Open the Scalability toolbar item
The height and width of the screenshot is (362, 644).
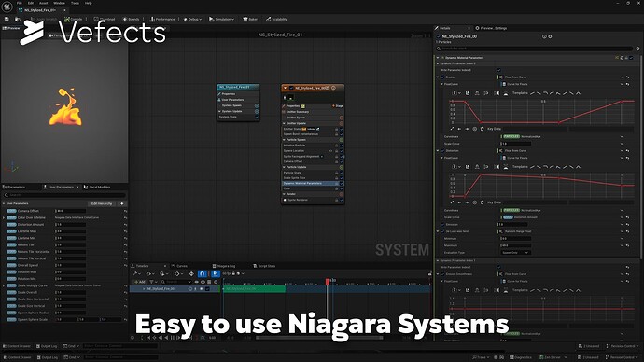coord(276,20)
